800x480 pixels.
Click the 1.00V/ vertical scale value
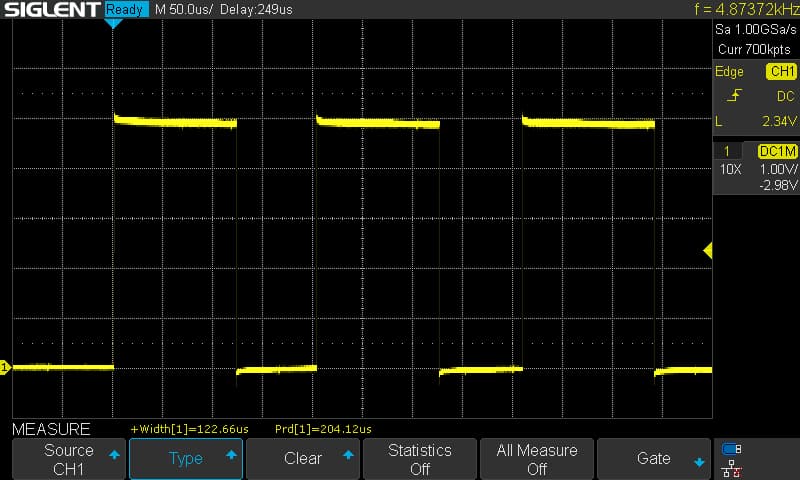(x=779, y=169)
